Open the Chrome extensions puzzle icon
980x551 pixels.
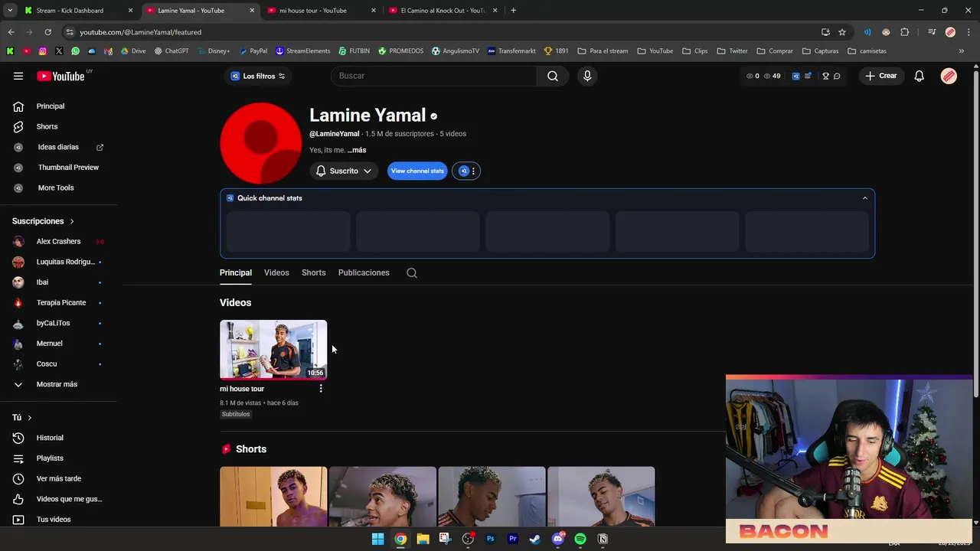[905, 32]
